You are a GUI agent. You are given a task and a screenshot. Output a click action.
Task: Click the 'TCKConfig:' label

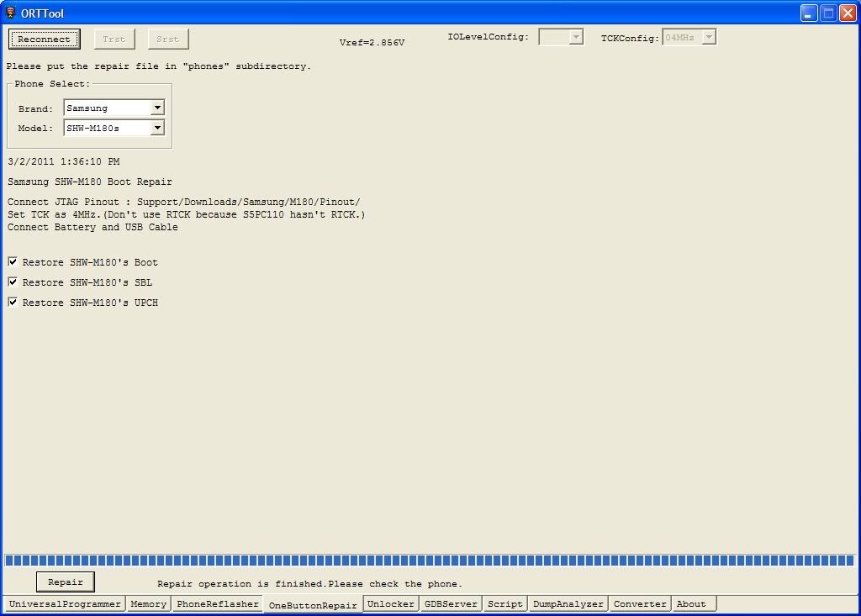(x=630, y=38)
